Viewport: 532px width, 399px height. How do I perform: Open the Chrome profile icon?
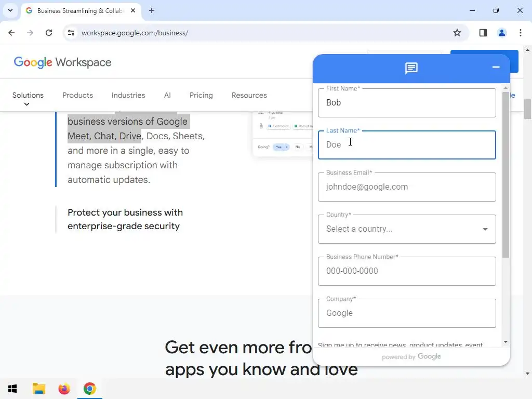tap(502, 33)
